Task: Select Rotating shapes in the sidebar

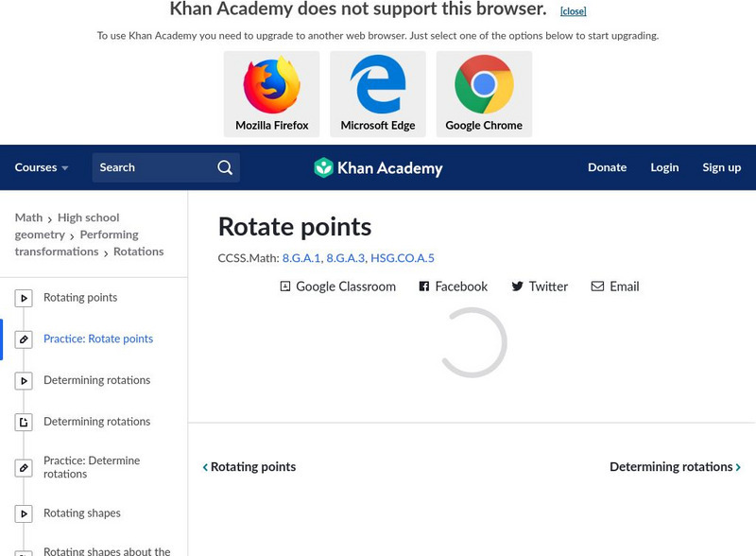Action: [x=82, y=513]
